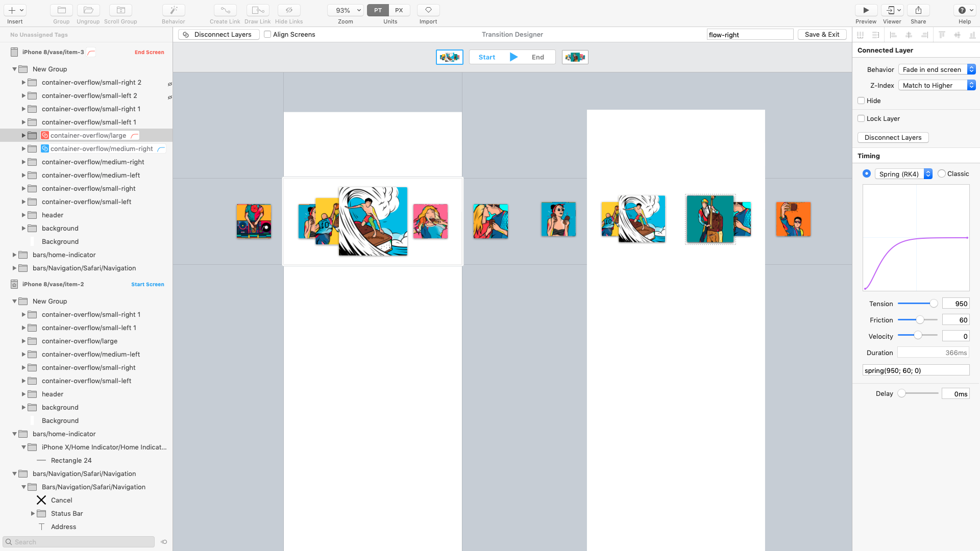Click the flow-right name field
The height and width of the screenshot is (551, 980).
click(750, 35)
